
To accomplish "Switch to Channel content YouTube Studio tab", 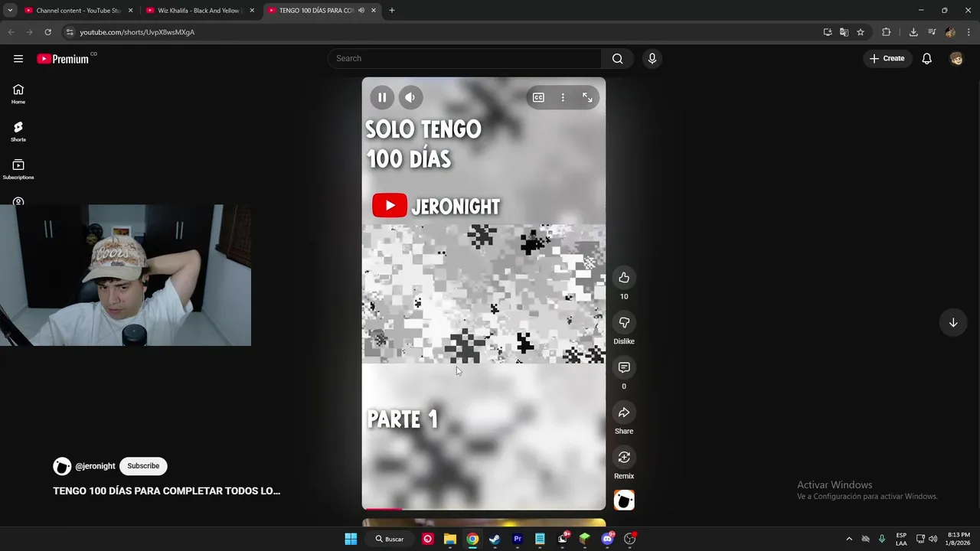I will point(78,11).
